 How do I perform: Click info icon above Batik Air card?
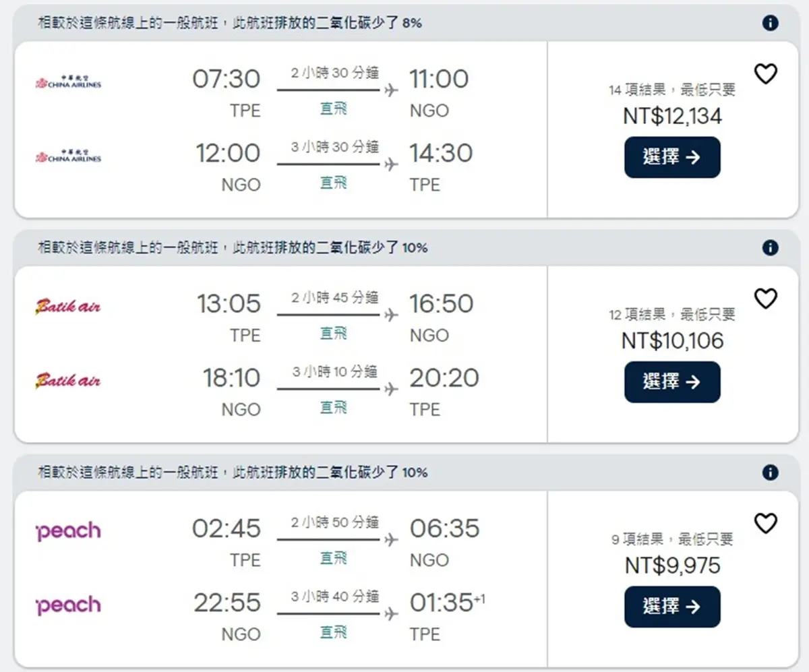coord(770,248)
